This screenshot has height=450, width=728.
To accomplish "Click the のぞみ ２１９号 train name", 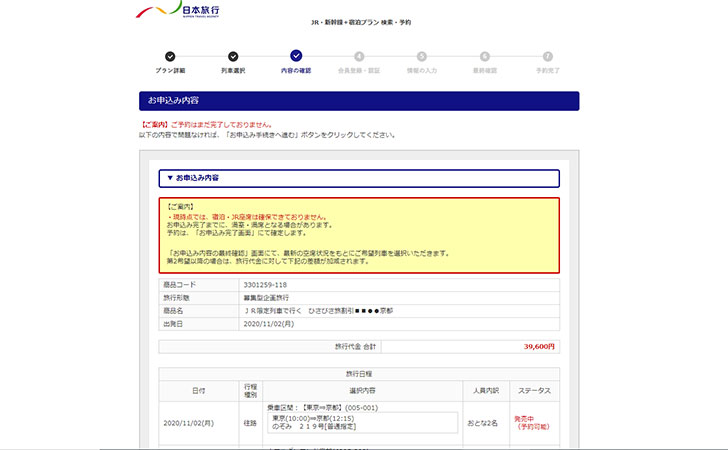I will coord(314,426).
